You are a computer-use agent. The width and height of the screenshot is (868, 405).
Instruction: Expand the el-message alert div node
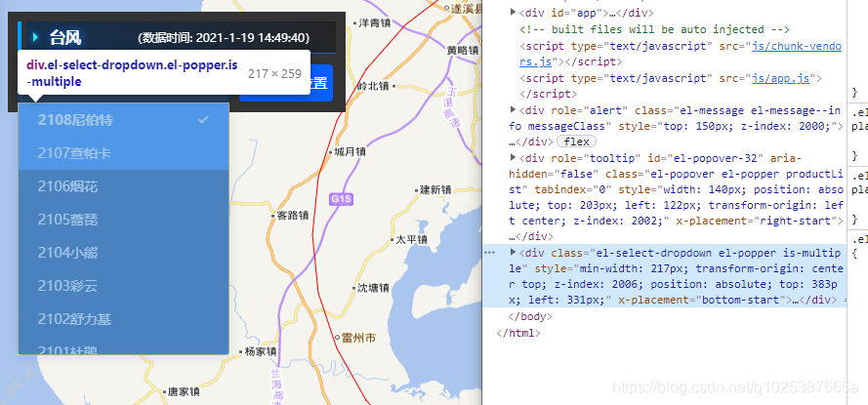(514, 109)
